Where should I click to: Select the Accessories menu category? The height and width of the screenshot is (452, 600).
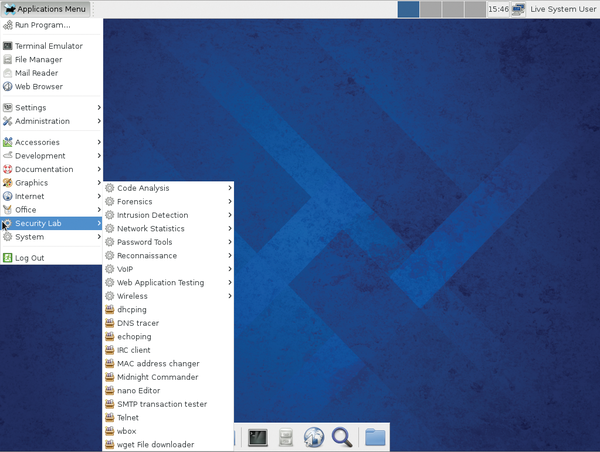tap(37, 142)
